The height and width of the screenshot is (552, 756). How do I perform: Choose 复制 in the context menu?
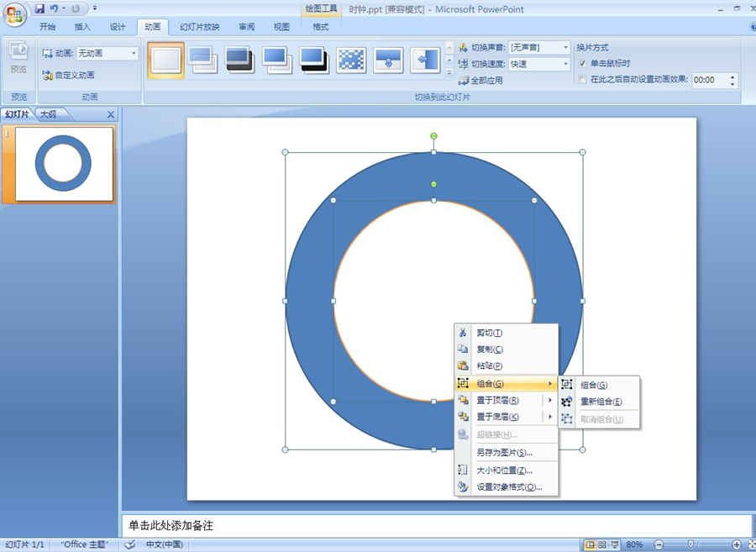pos(507,349)
